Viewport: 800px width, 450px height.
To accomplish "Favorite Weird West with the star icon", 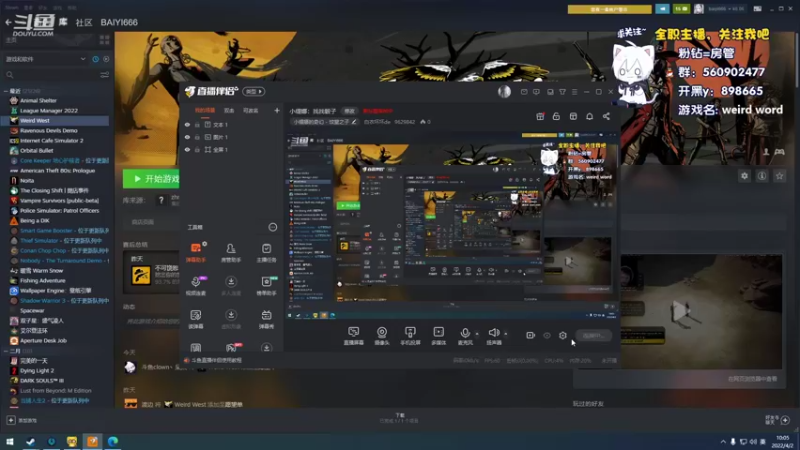I will coord(779,176).
